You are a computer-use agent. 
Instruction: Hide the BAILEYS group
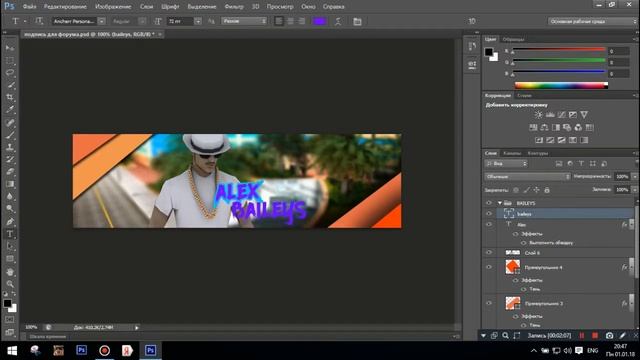tap(489, 203)
